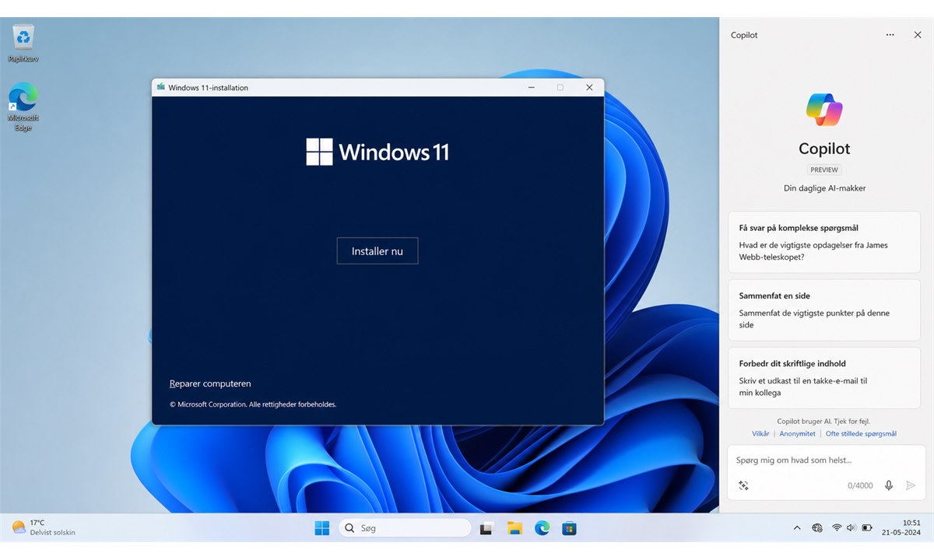
Task: Close the Copilot sidebar
Action: 918,35
